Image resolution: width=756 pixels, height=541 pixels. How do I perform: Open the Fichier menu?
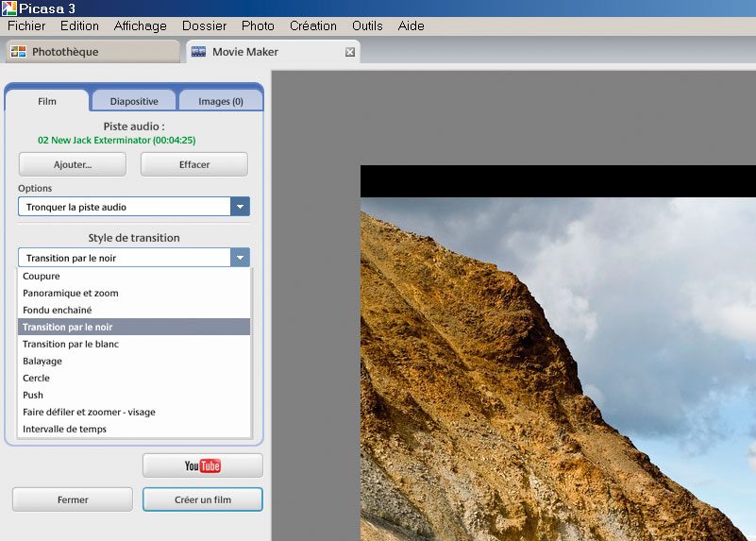(x=26, y=26)
